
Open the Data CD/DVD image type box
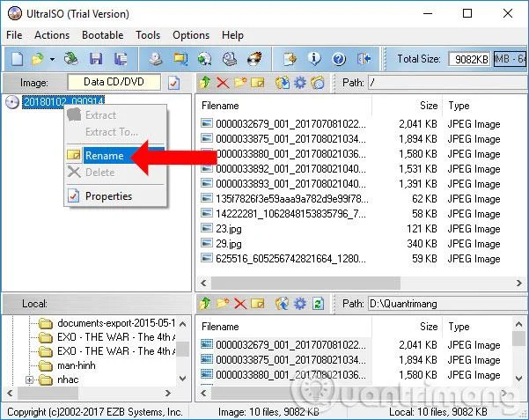(114, 82)
